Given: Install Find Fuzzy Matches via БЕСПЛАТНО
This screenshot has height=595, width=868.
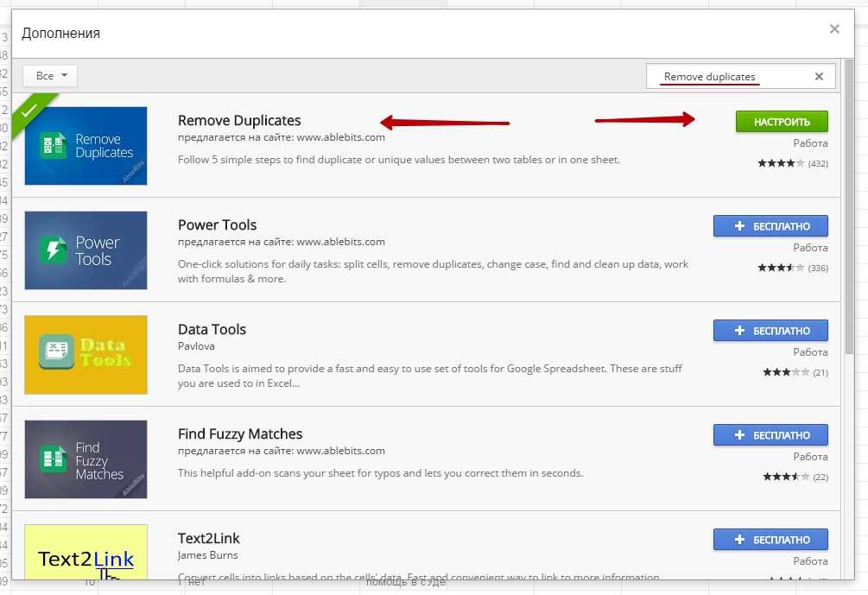Looking at the screenshot, I should [770, 435].
